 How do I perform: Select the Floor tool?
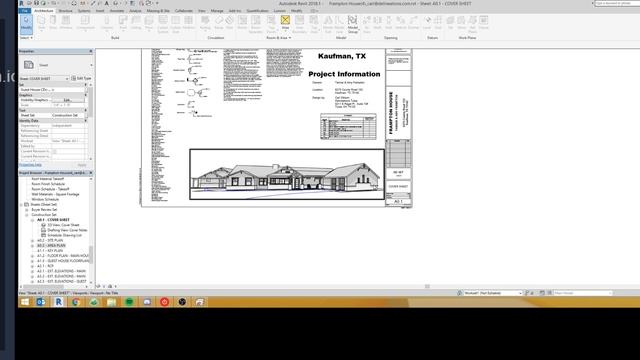[149, 23]
